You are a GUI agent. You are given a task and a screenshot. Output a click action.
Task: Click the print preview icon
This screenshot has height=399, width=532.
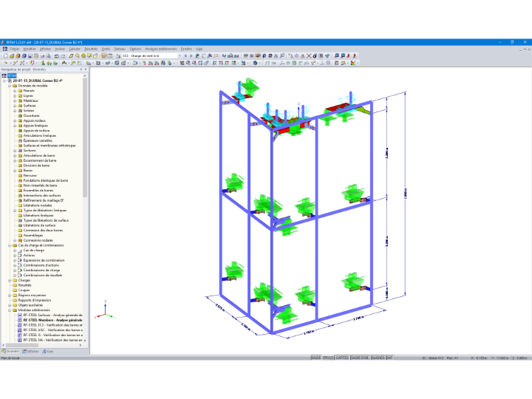pos(49,55)
